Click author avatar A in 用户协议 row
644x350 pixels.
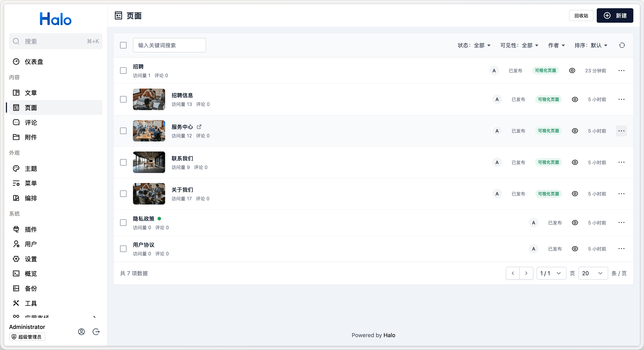pos(534,249)
